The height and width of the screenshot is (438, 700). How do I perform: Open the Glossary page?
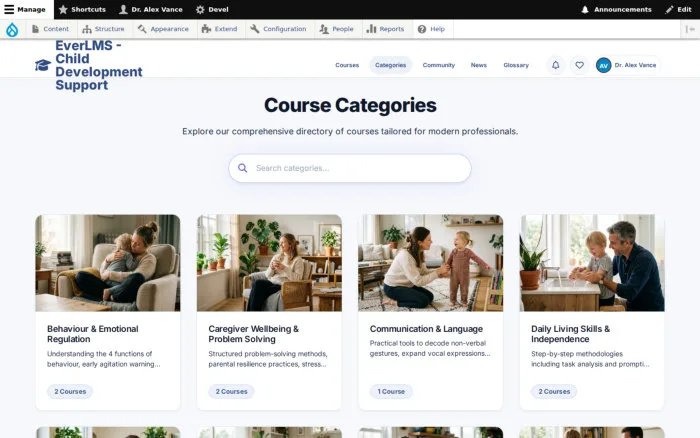point(516,65)
